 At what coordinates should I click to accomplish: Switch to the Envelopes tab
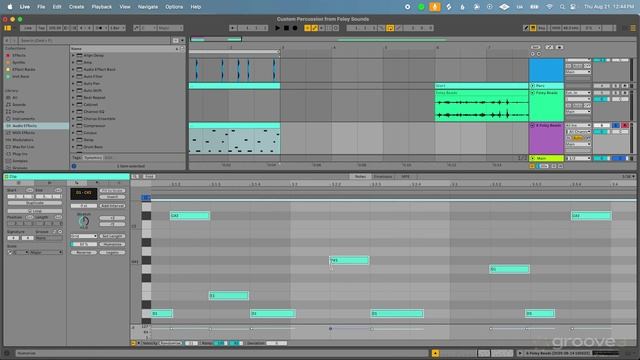coord(383,177)
